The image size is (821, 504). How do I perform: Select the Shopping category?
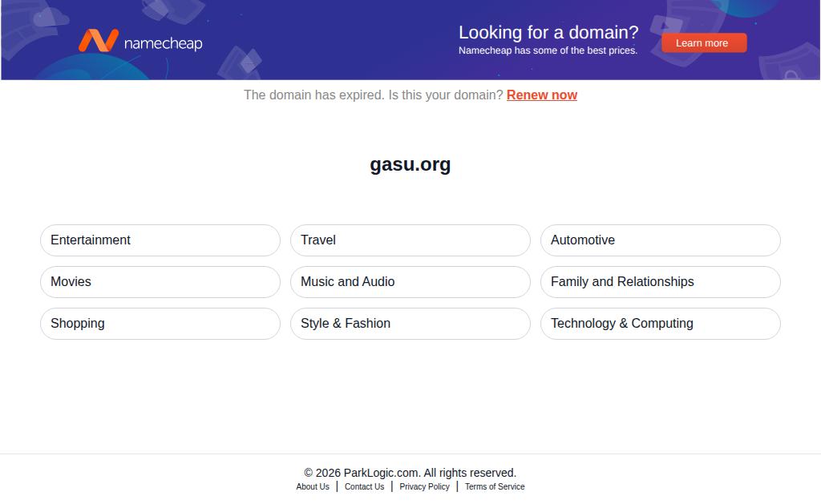click(x=160, y=324)
